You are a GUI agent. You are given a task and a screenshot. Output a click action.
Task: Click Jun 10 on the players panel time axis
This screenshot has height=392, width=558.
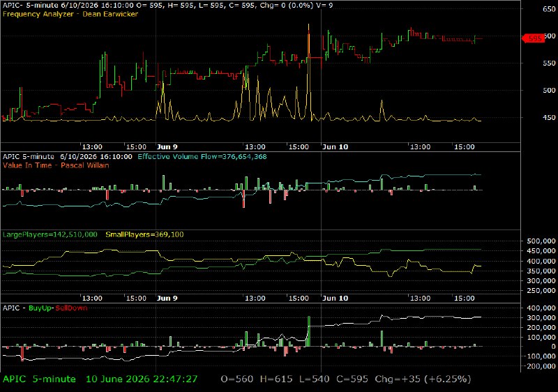pyautogui.click(x=335, y=298)
